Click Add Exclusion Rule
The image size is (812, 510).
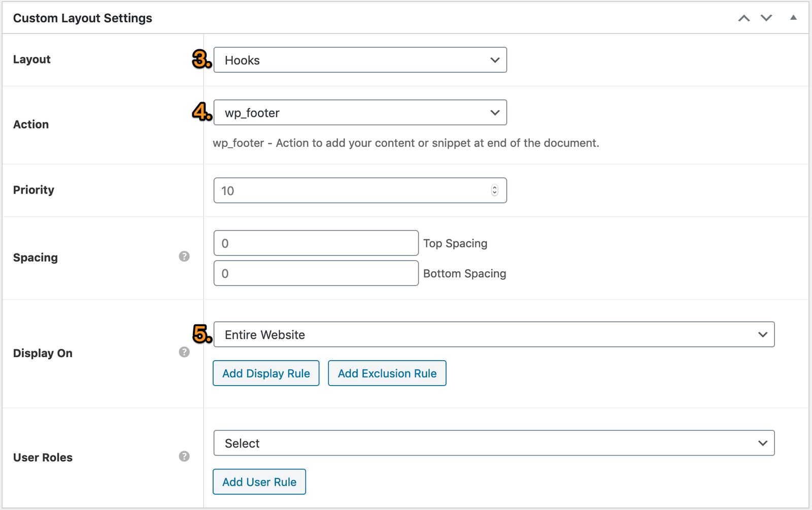[x=387, y=373]
